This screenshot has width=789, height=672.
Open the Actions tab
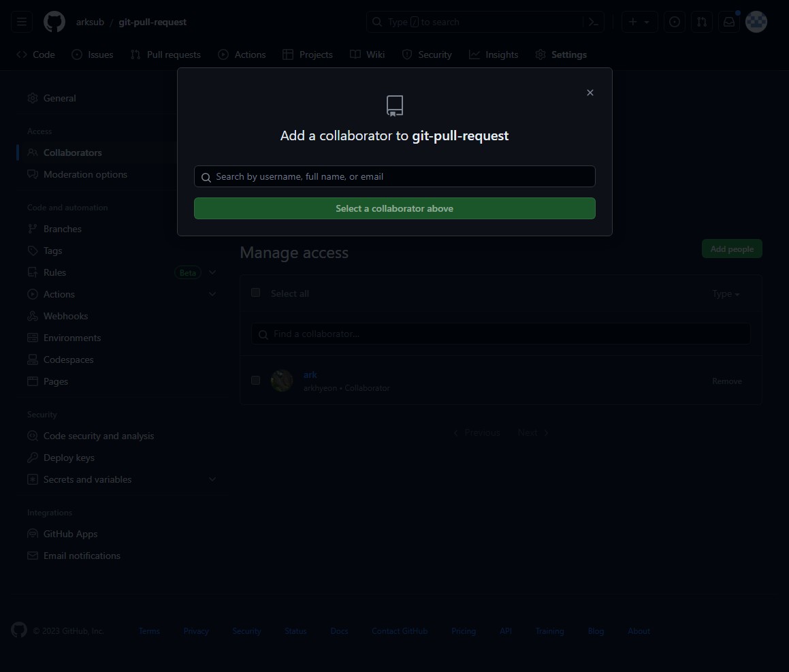pyautogui.click(x=242, y=54)
